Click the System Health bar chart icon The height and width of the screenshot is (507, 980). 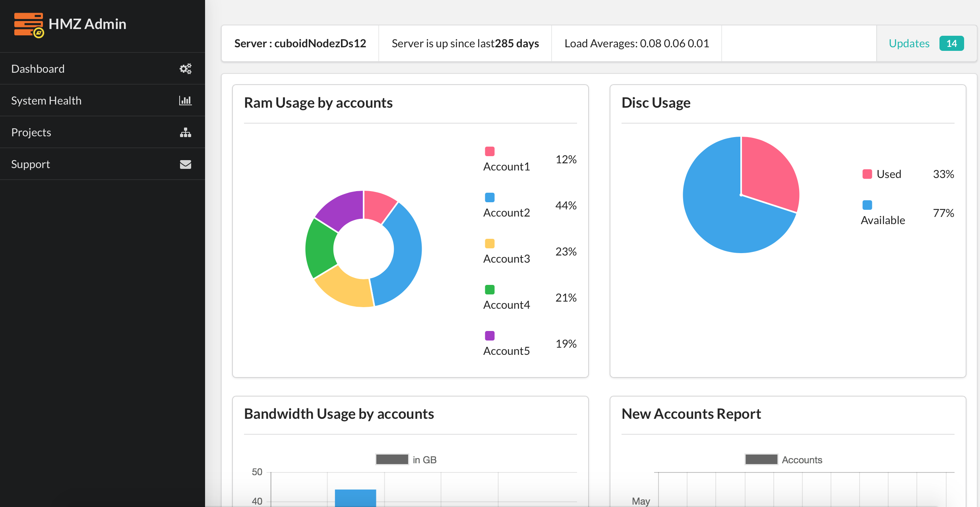tap(185, 101)
